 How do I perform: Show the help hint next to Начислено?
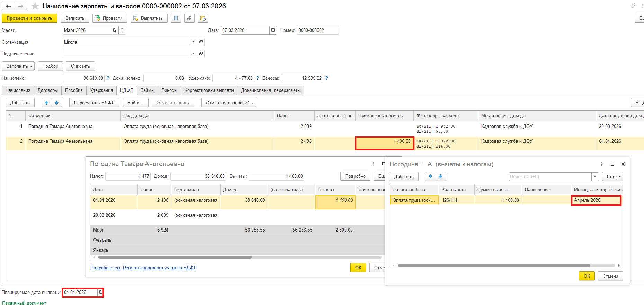tap(108, 78)
